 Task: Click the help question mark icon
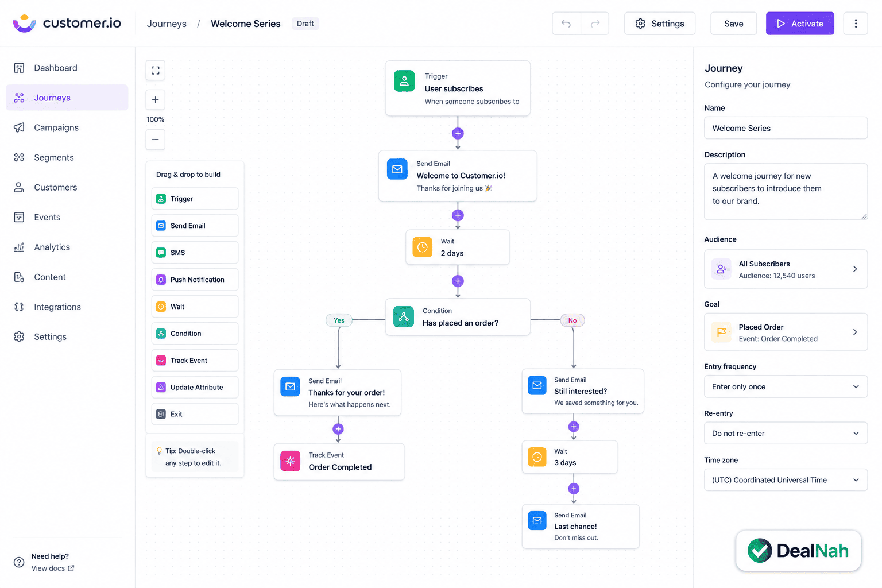[19, 562]
